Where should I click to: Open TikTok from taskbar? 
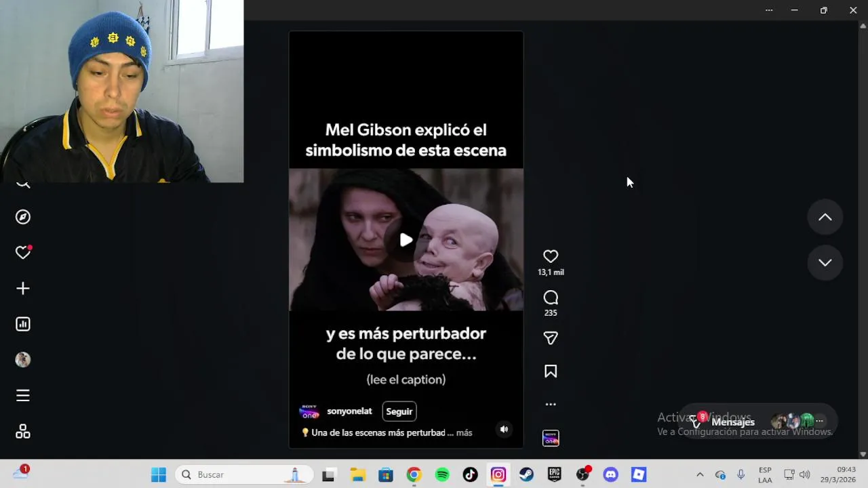click(x=470, y=474)
